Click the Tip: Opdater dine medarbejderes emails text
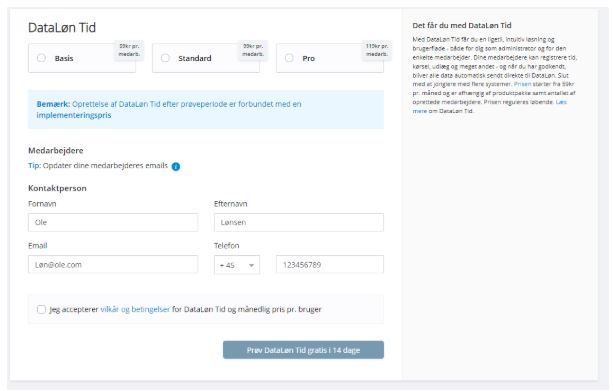613x391 pixels. pos(98,166)
